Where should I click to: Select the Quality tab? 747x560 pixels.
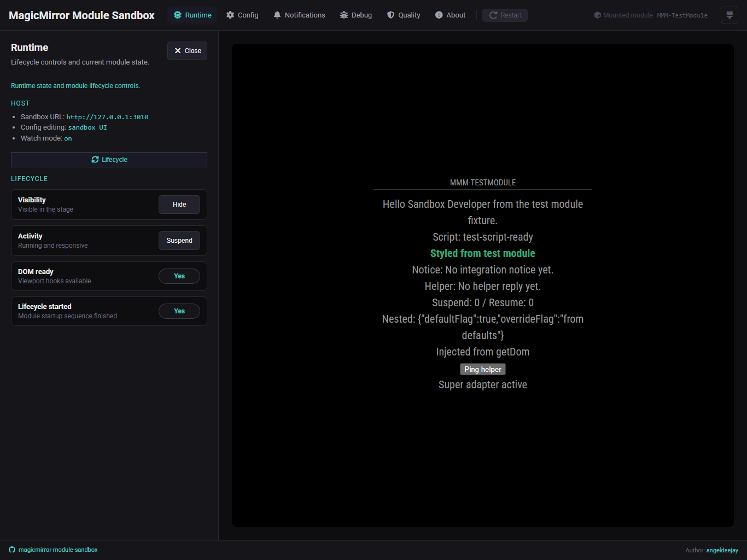[404, 15]
